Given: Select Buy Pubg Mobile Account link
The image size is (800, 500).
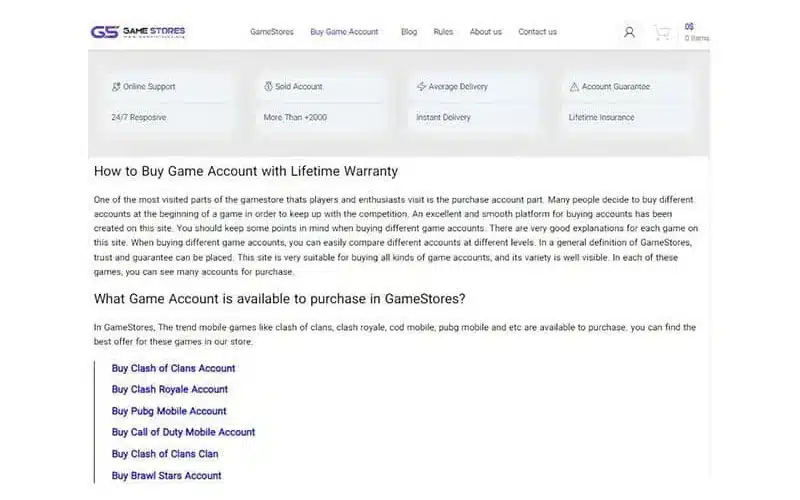Looking at the screenshot, I should click(169, 411).
